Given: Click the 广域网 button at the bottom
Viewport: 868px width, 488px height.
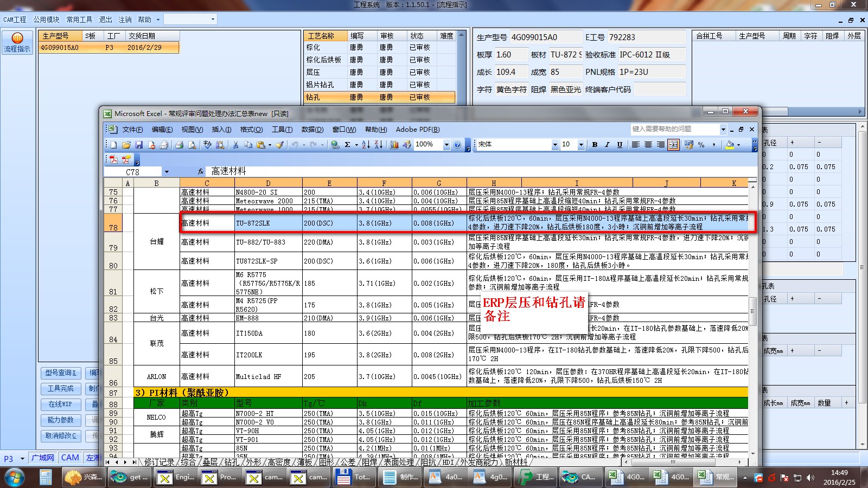Looking at the screenshot, I should pyautogui.click(x=42, y=458).
